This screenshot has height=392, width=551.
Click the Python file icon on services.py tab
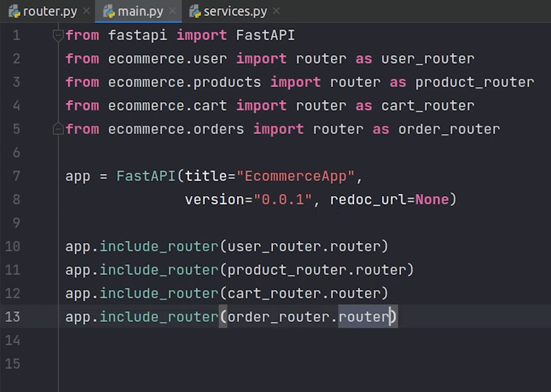195,12
